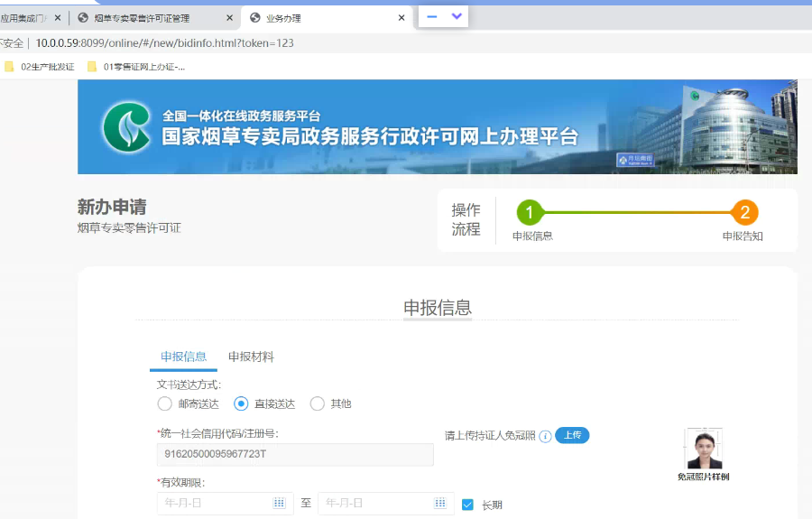Switch to the 烟草专卖零售许可证管理 browser tab
The image size is (812, 519).
click(x=154, y=18)
